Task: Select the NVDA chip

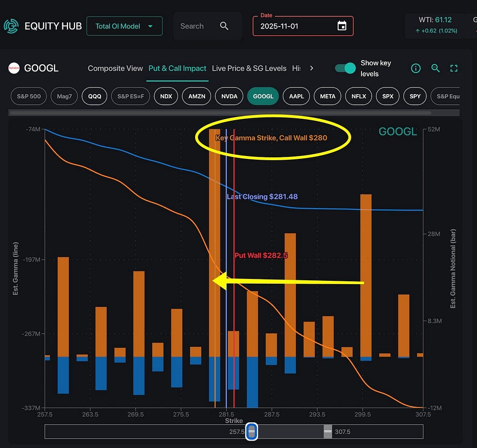Action: [x=229, y=96]
